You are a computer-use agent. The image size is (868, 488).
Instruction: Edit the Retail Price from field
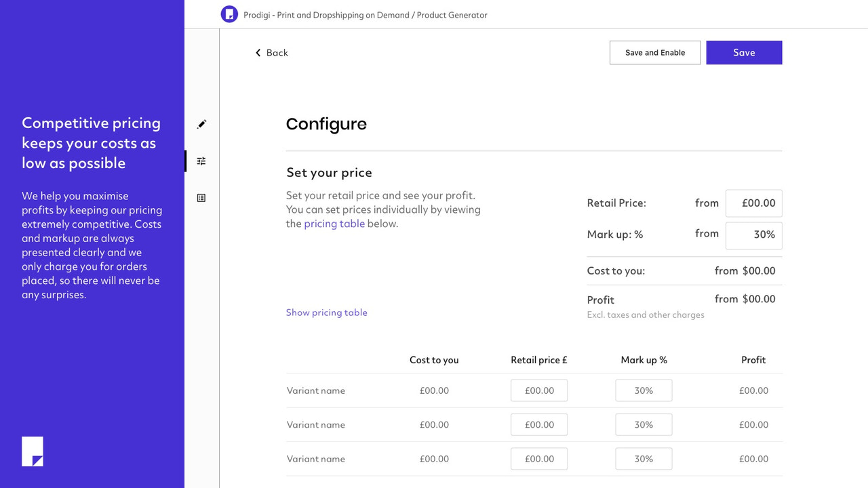[x=753, y=203]
